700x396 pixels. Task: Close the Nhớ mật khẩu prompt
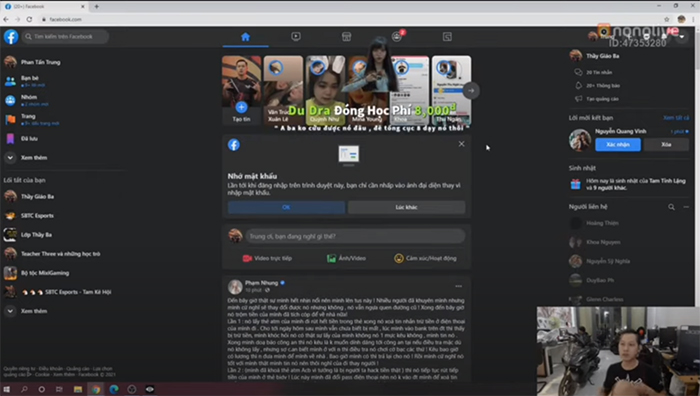coord(461,144)
